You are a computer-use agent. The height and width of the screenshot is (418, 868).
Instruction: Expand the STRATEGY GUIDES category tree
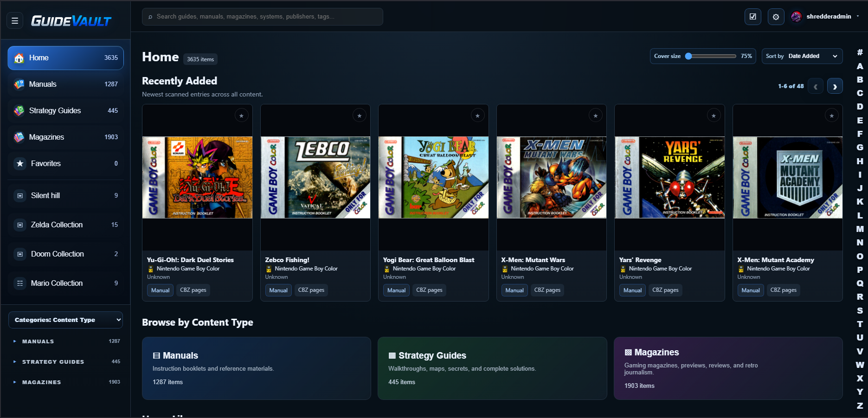15,362
